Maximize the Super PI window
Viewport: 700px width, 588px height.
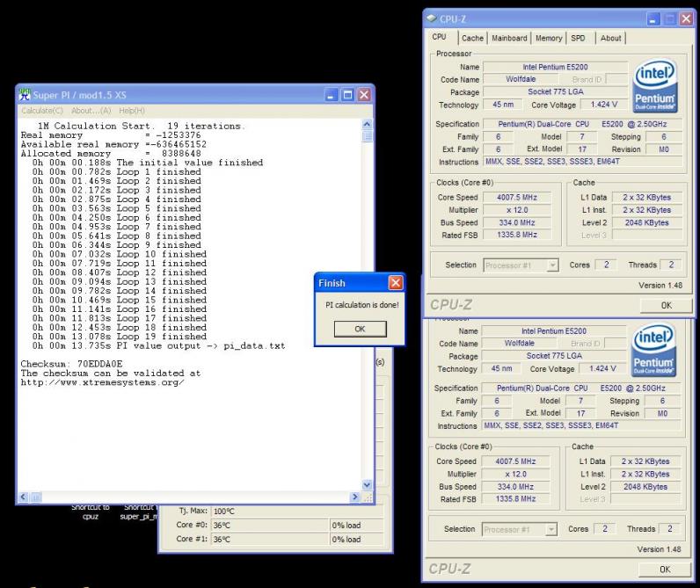(347, 95)
